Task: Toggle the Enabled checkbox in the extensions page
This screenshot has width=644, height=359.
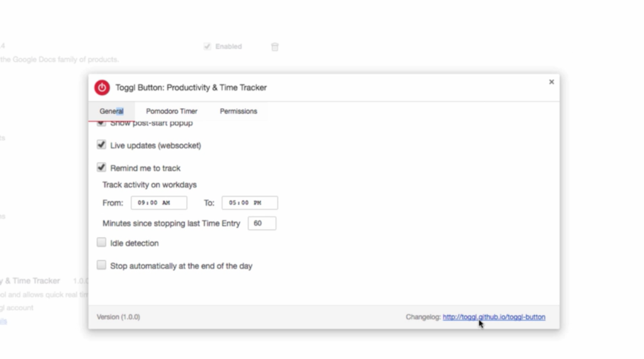Action: [x=207, y=47]
